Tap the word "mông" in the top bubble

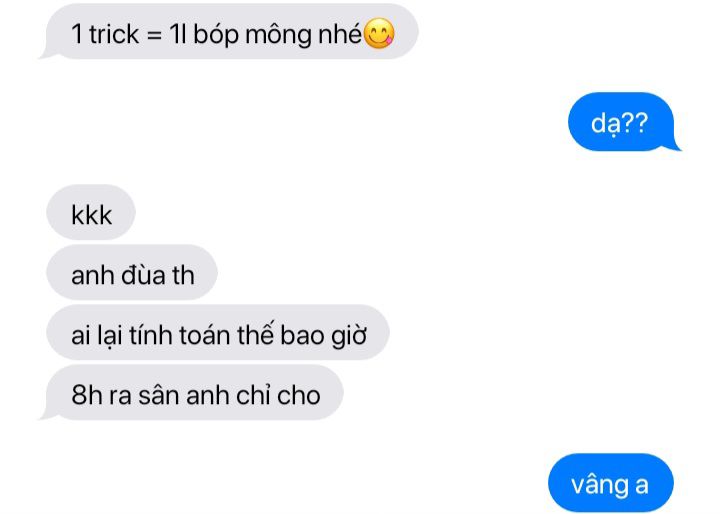278,35
